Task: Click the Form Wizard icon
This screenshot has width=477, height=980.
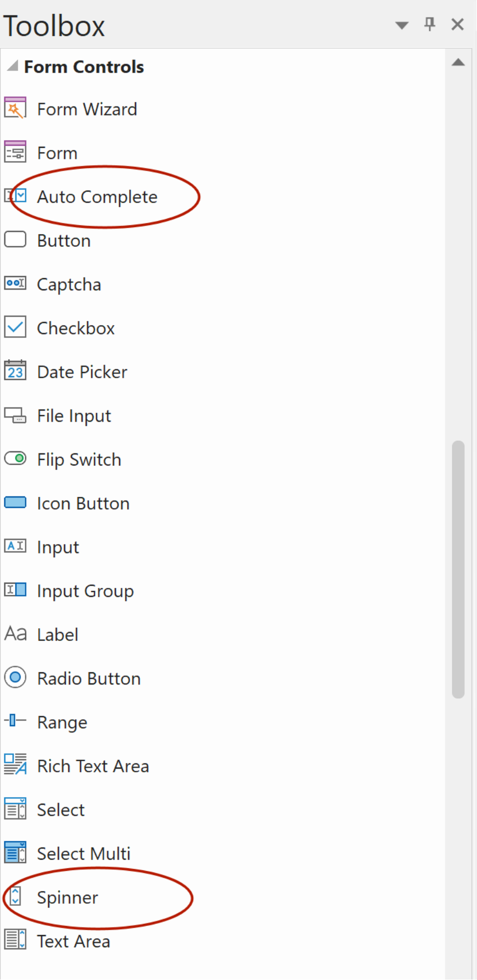Action: [15, 109]
